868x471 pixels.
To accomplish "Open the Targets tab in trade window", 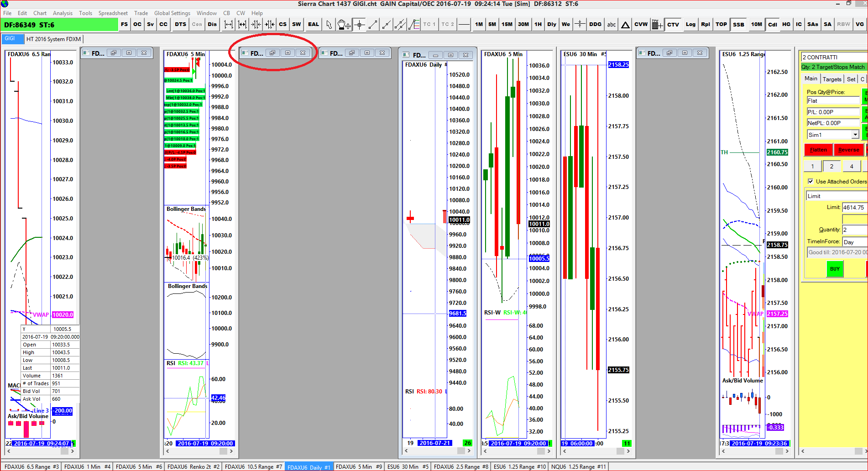I will pyautogui.click(x=832, y=79).
